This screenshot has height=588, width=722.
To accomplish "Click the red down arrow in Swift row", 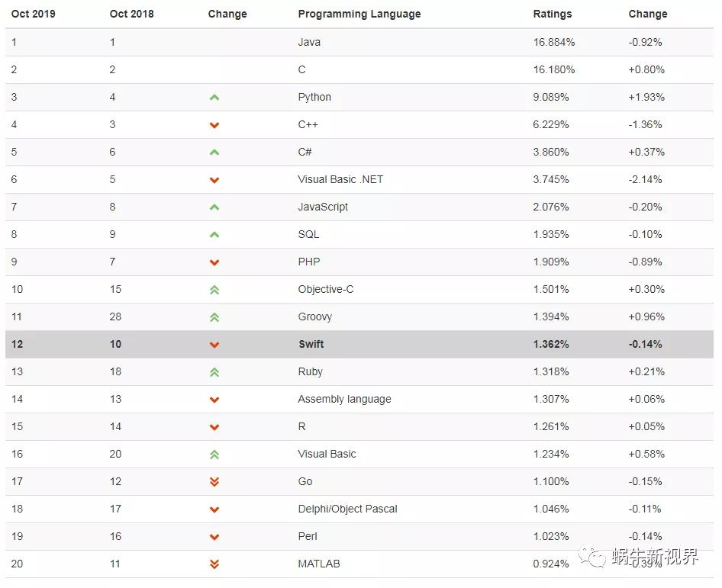I will (214, 345).
